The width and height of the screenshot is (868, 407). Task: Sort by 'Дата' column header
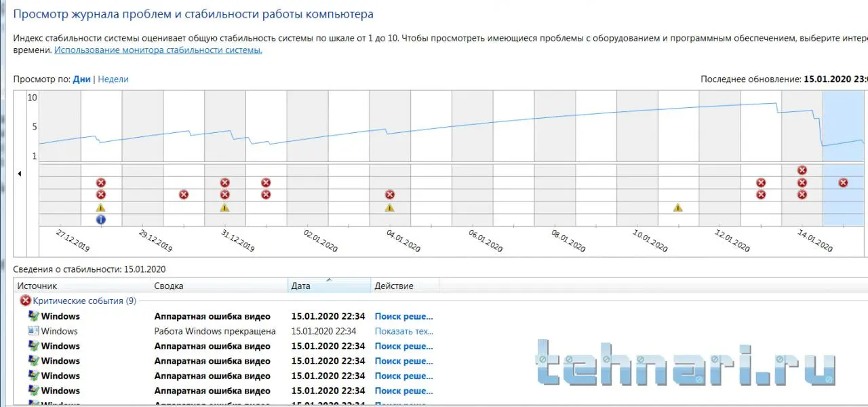click(x=330, y=286)
